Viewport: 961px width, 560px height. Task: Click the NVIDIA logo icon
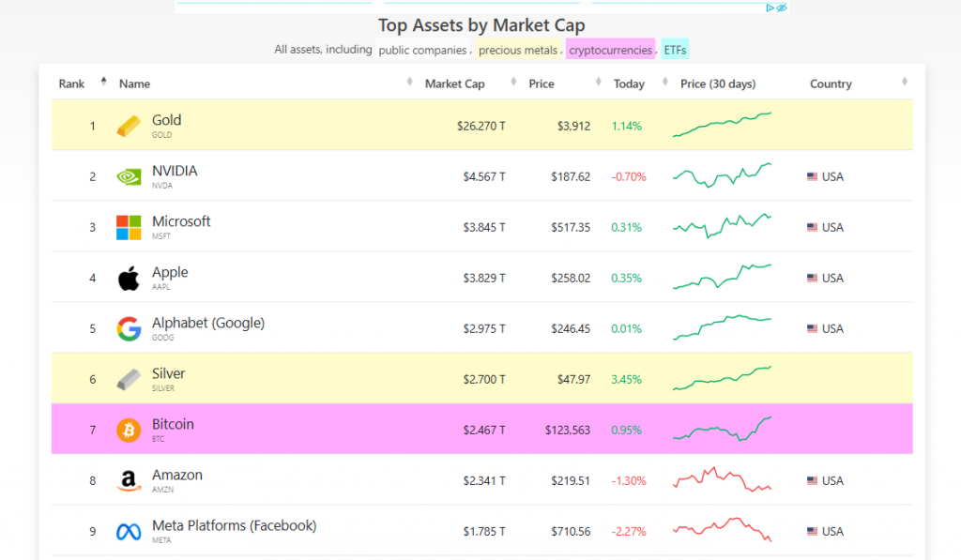click(x=129, y=176)
